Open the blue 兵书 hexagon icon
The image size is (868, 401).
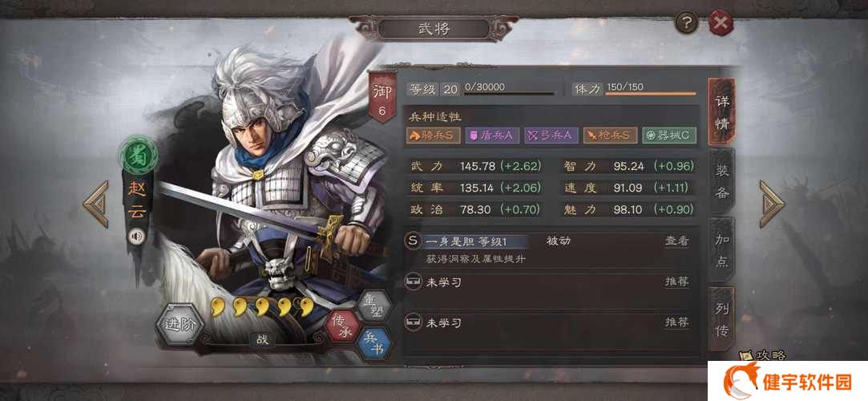click(x=374, y=343)
